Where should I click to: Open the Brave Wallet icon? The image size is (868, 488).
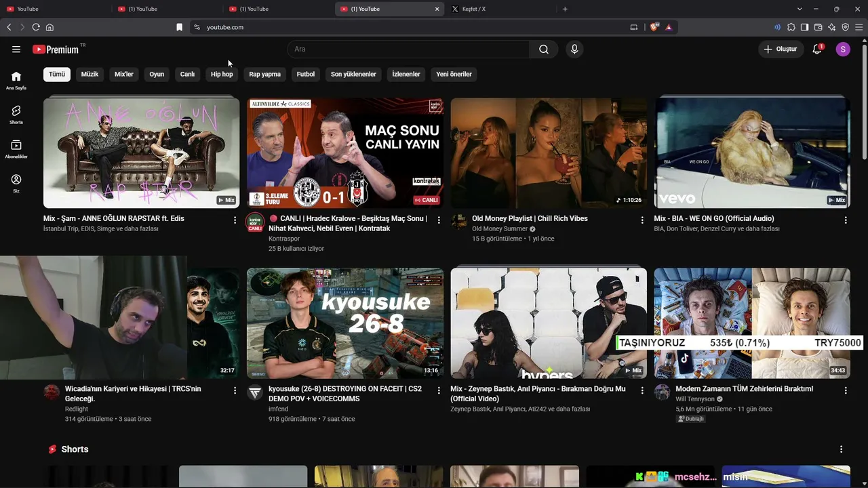[x=818, y=27]
